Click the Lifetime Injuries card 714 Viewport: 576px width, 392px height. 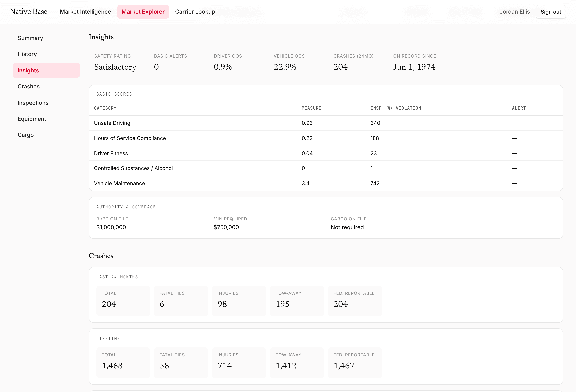click(239, 362)
